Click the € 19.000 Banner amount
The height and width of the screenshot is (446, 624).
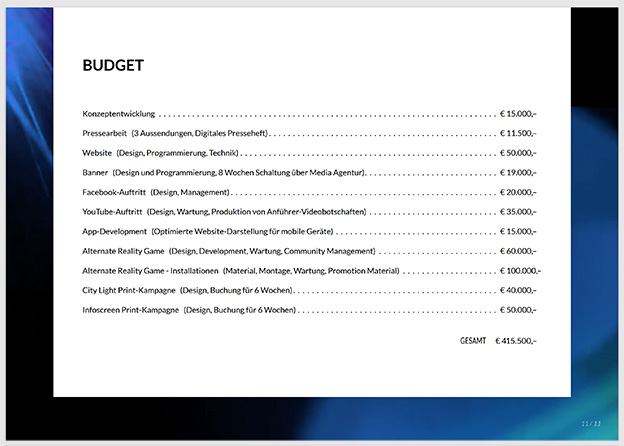pyautogui.click(x=518, y=173)
